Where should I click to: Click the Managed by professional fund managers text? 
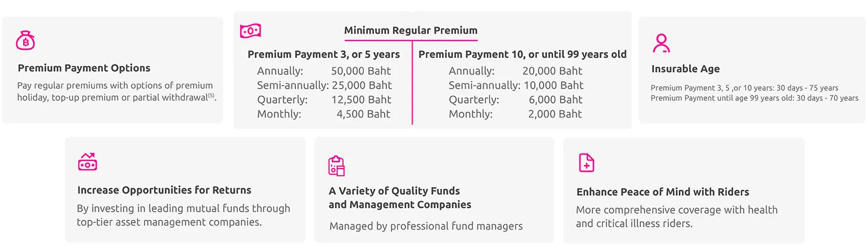coord(426,226)
